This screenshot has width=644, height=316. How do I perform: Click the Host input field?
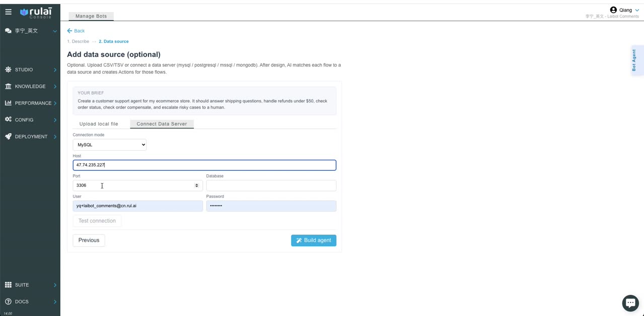click(204, 165)
